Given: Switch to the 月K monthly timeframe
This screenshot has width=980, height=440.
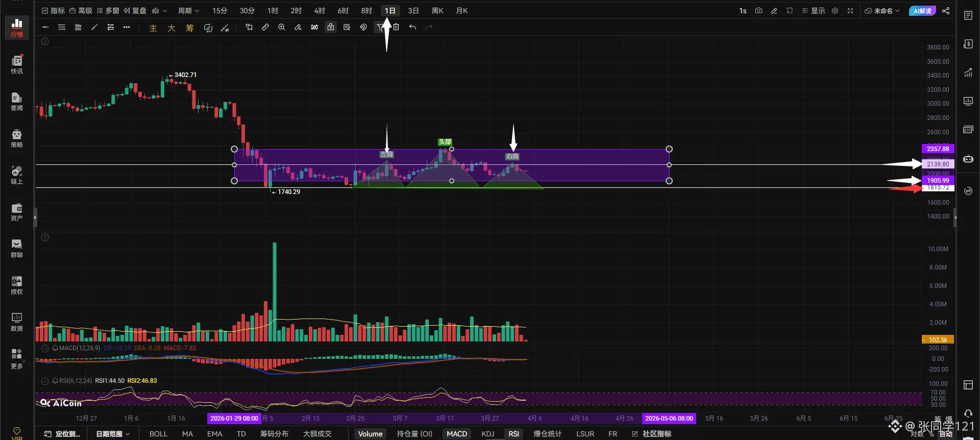Looking at the screenshot, I should coord(461,11).
